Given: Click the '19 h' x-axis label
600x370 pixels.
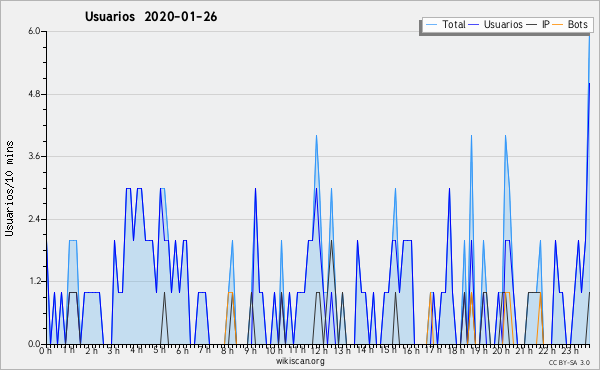Looking at the screenshot, I should coord(478,351).
